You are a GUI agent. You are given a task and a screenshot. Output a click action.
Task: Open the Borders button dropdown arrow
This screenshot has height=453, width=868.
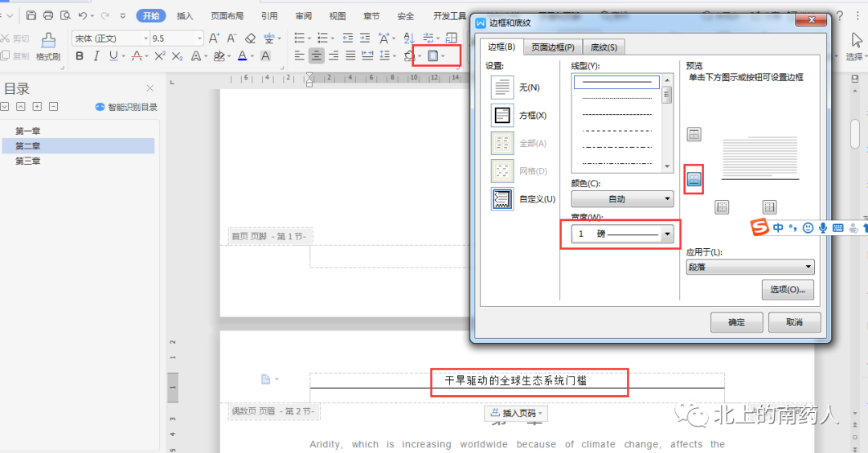click(x=444, y=56)
